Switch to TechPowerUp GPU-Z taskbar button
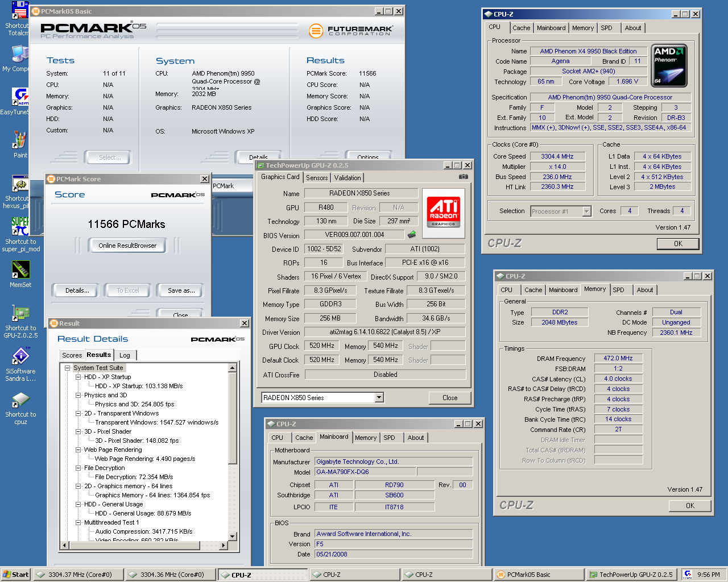 click(631, 575)
